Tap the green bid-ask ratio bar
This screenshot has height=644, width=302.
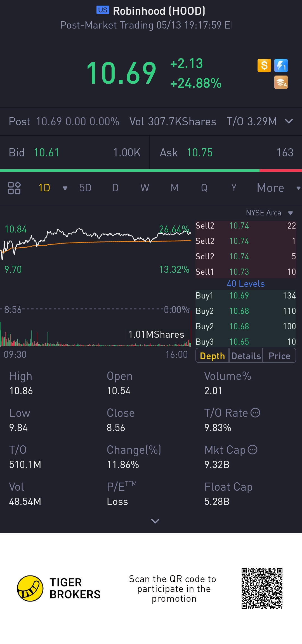130,170
